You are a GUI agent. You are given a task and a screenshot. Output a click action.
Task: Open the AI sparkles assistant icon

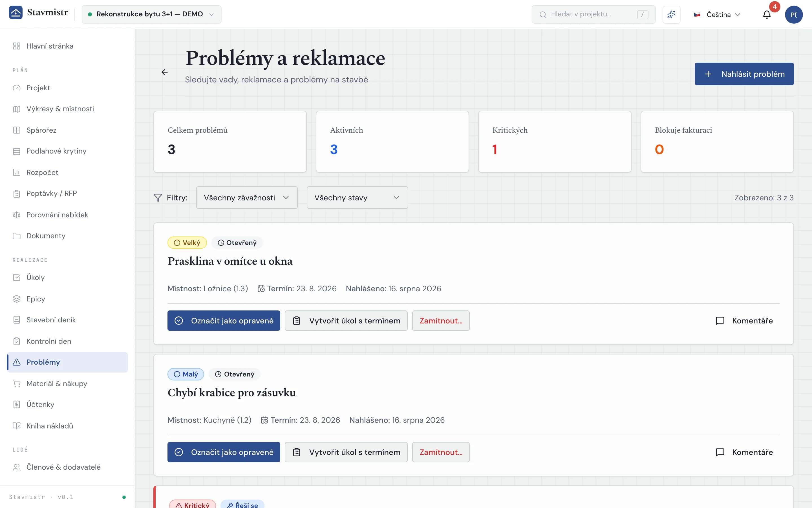tap(671, 14)
